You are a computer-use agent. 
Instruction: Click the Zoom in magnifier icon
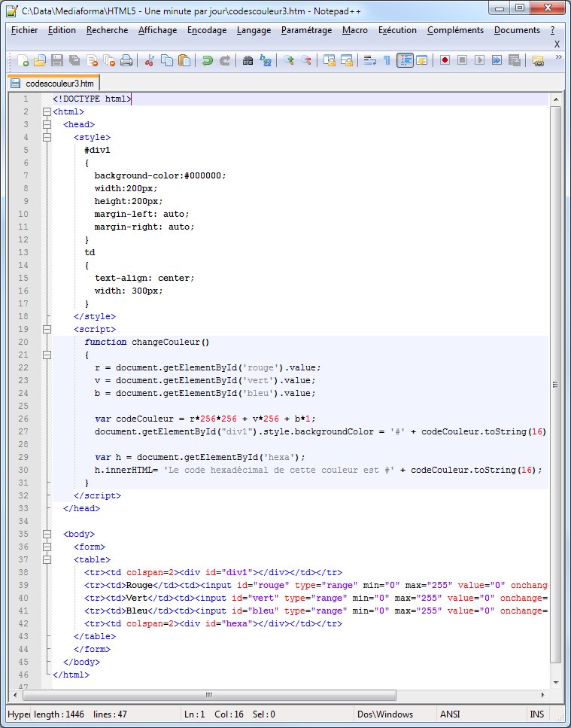(x=289, y=61)
